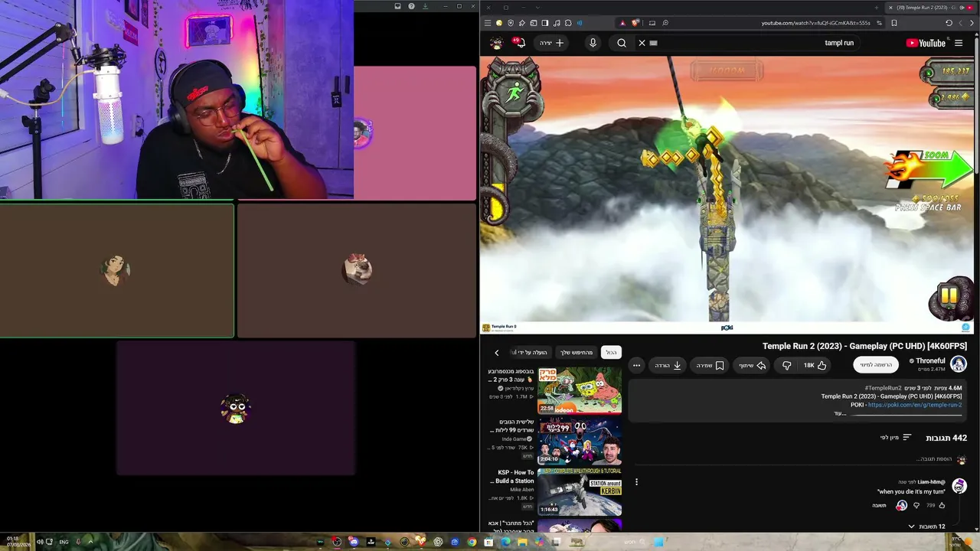980x551 pixels.
Task: Open the YouTube guide hamburger menu
Action: (959, 43)
